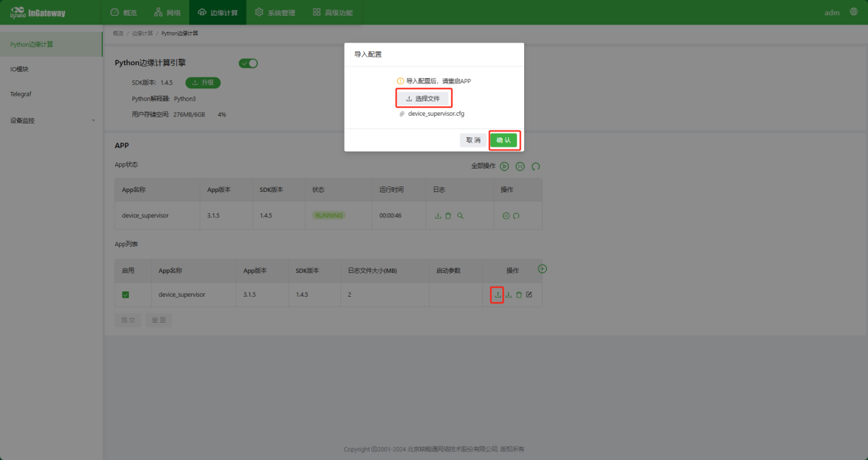The image size is (868, 460).
Task: Click the 提交 button
Action: pyautogui.click(x=128, y=320)
